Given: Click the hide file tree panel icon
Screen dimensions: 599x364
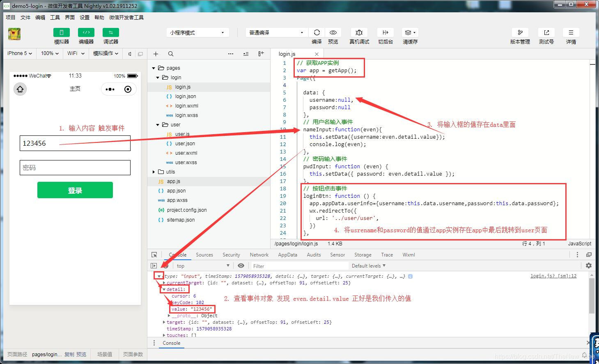Looking at the screenshot, I should click(261, 54).
